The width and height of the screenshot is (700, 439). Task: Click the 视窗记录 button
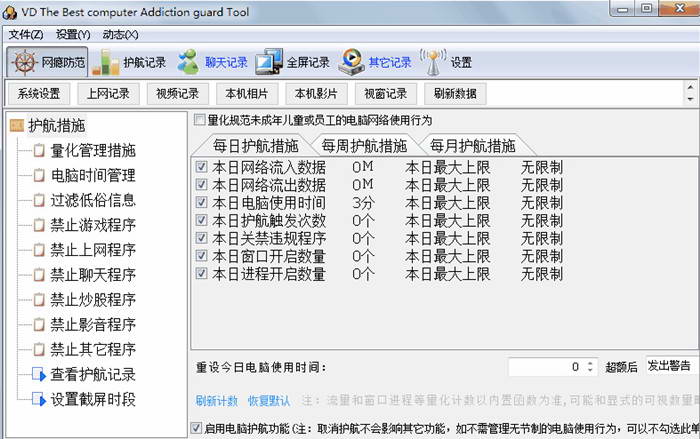(386, 94)
